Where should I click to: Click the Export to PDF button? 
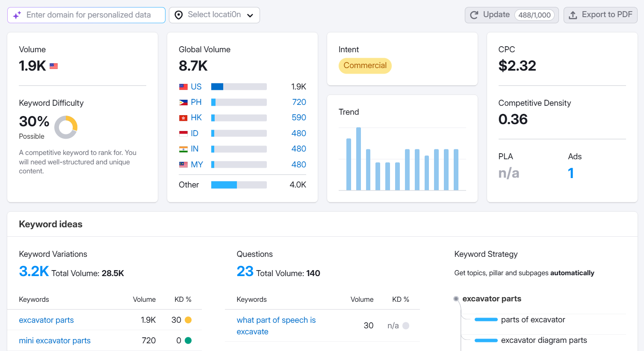coord(600,15)
